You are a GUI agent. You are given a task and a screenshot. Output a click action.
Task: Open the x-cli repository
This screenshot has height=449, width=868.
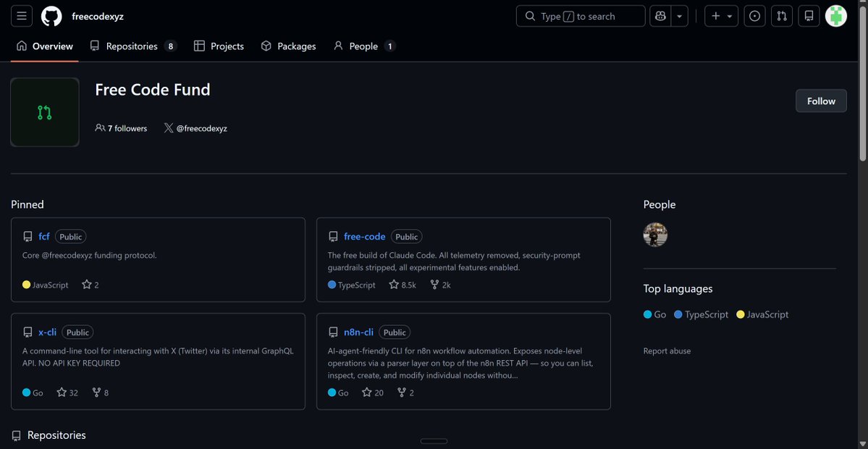pos(48,332)
